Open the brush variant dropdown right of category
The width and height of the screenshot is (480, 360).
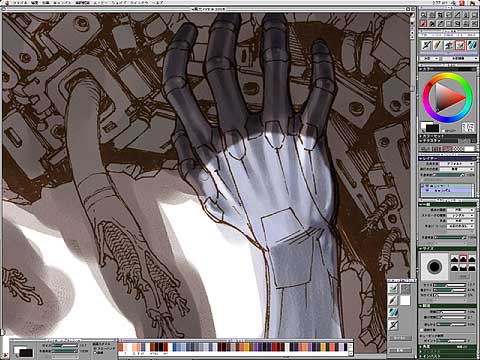(460, 59)
